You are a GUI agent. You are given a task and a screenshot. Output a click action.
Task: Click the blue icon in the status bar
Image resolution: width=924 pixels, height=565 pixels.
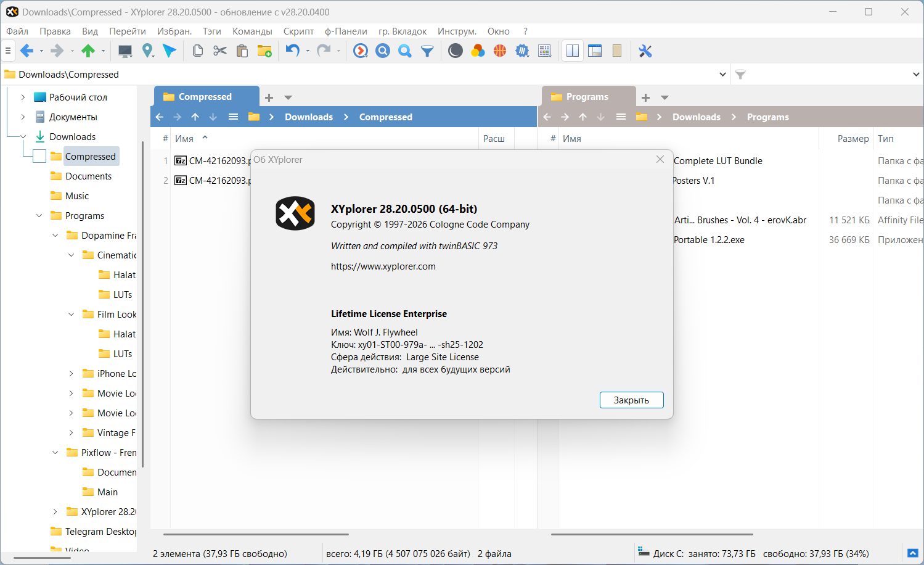tap(913, 553)
